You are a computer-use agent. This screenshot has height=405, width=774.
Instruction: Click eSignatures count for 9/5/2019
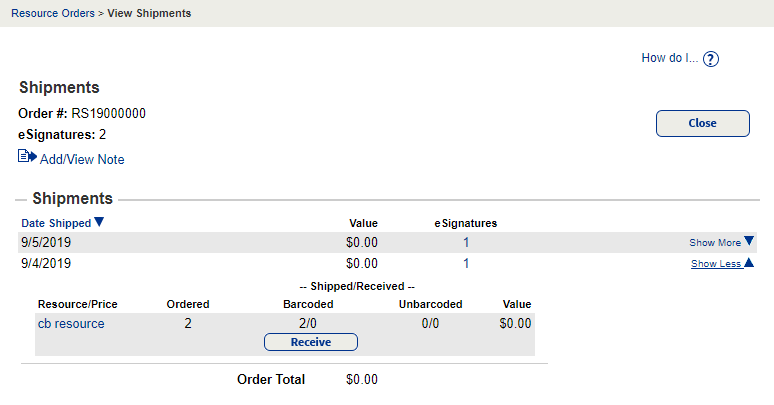(465, 242)
